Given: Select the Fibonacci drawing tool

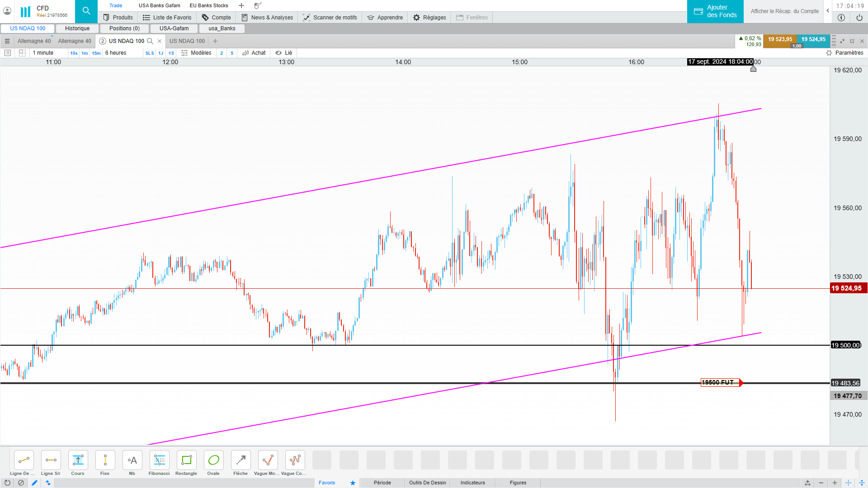Looking at the screenshot, I should pyautogui.click(x=159, y=460).
